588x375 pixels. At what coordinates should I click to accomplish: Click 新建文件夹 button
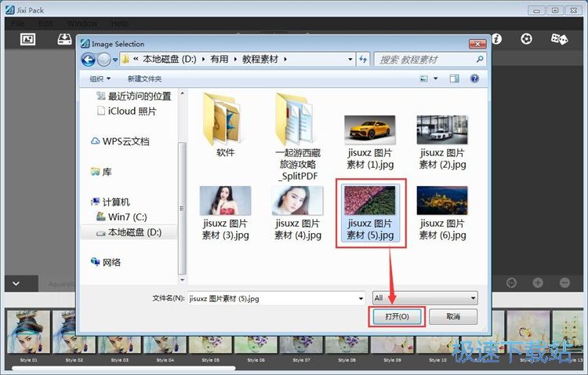tap(144, 78)
